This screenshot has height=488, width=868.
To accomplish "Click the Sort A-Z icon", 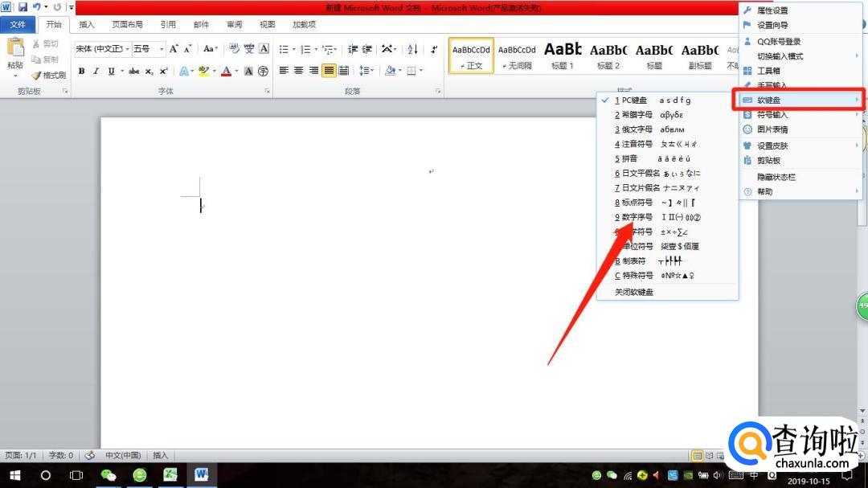I will 412,49.
